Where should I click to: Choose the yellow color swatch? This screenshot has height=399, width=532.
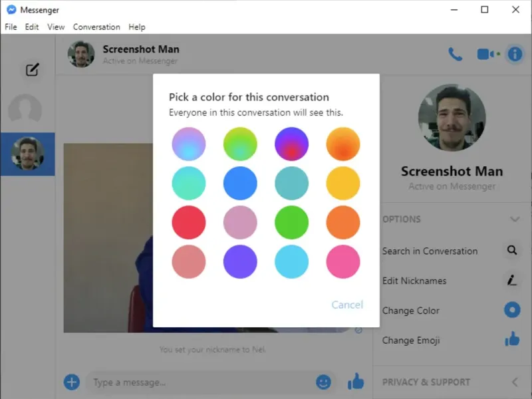[343, 184]
